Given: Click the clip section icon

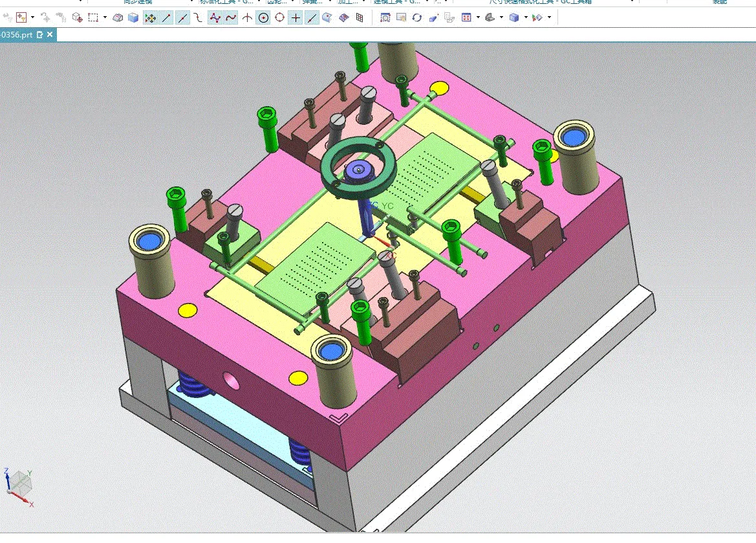Looking at the screenshot, I should click(x=537, y=18).
